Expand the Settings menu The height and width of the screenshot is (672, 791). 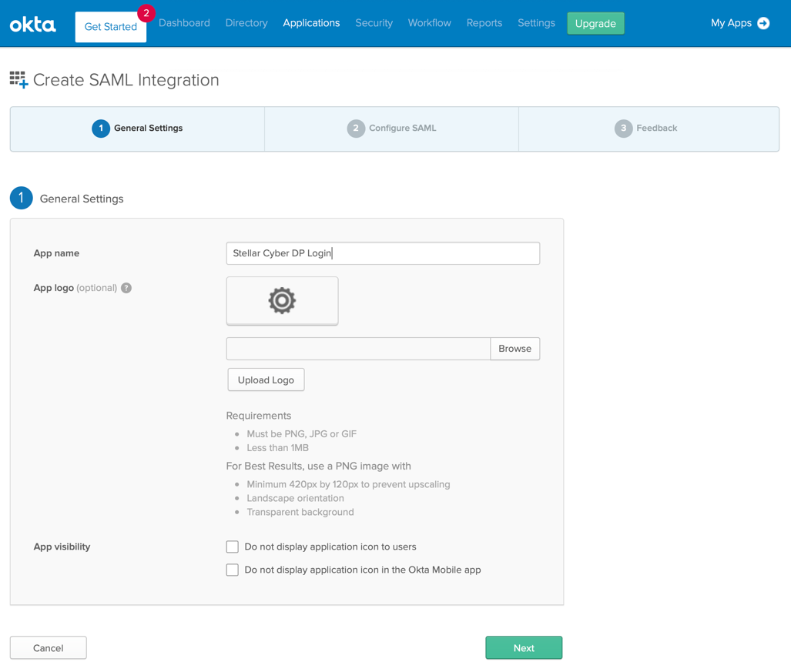point(536,23)
